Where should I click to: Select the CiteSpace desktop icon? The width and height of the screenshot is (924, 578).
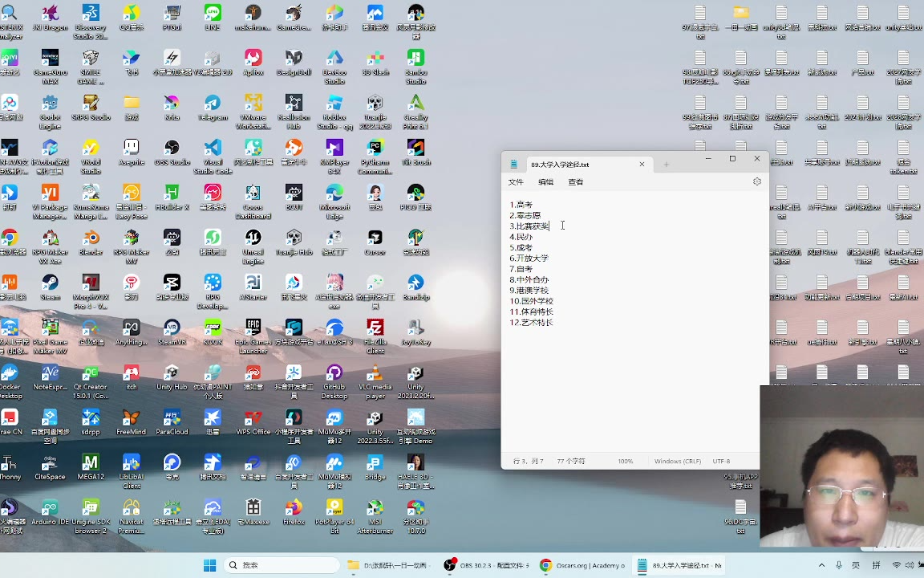tap(50, 466)
